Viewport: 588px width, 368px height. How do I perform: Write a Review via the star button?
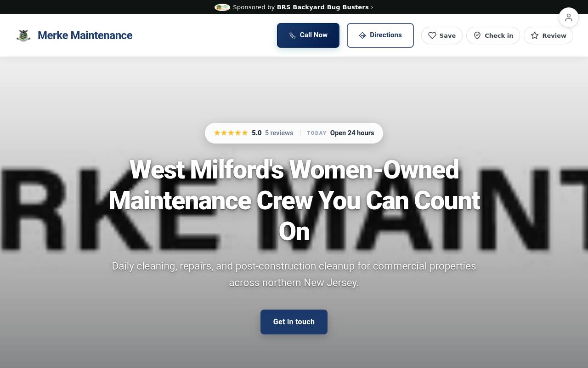pyautogui.click(x=548, y=35)
